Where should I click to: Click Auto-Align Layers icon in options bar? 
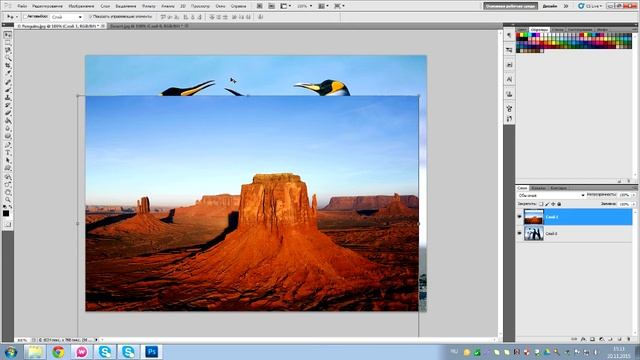pyautogui.click(x=260, y=17)
